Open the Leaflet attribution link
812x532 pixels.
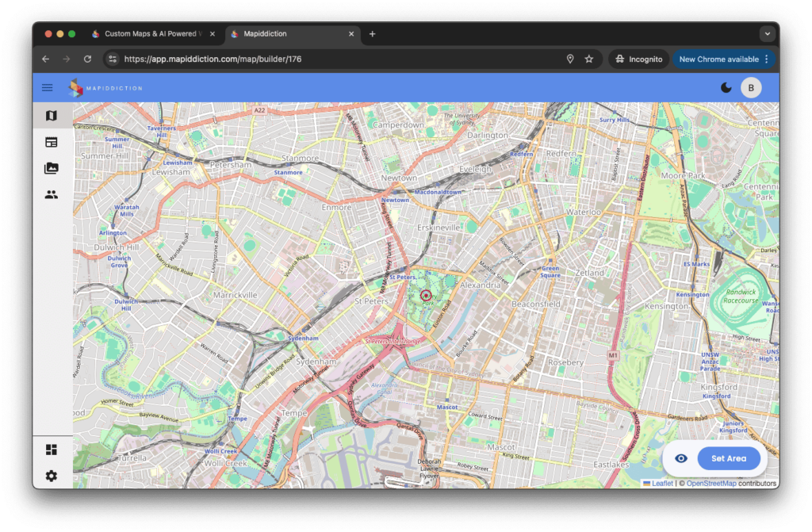(x=661, y=483)
